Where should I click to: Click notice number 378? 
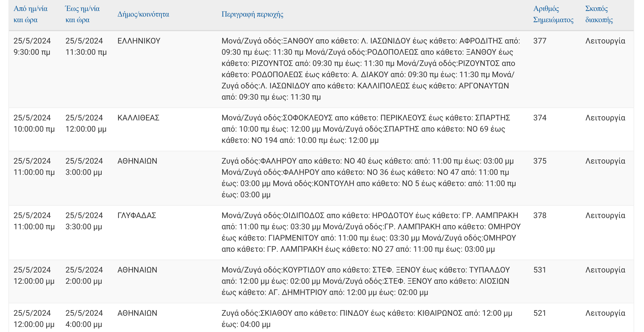pyautogui.click(x=540, y=216)
